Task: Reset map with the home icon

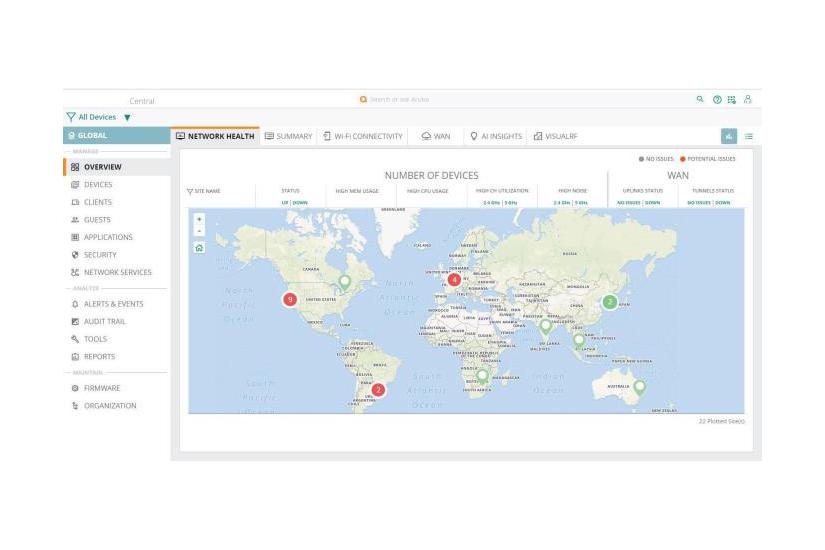Action: click(199, 247)
